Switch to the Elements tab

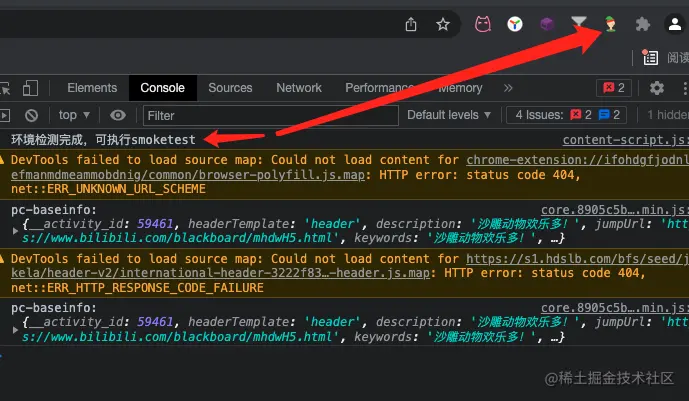pyautogui.click(x=92, y=88)
